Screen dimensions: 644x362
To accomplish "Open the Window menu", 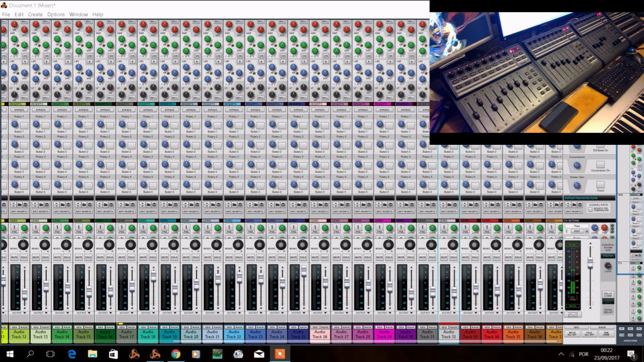I will click(78, 15).
